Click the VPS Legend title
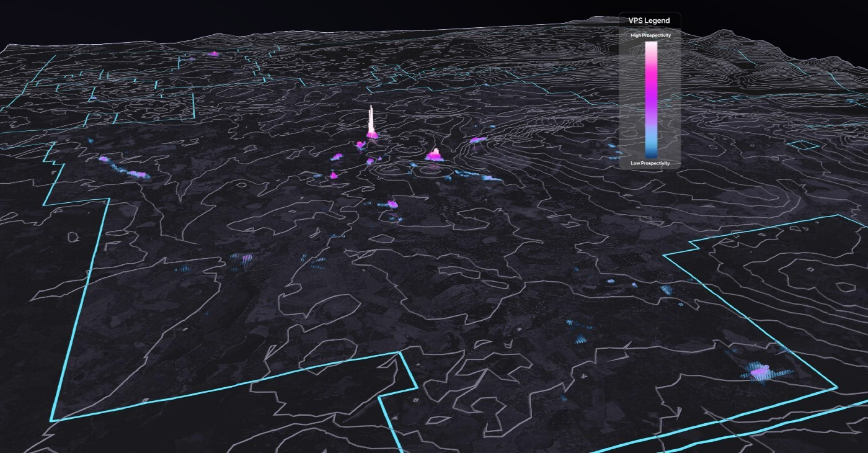The image size is (868, 453). point(649,21)
